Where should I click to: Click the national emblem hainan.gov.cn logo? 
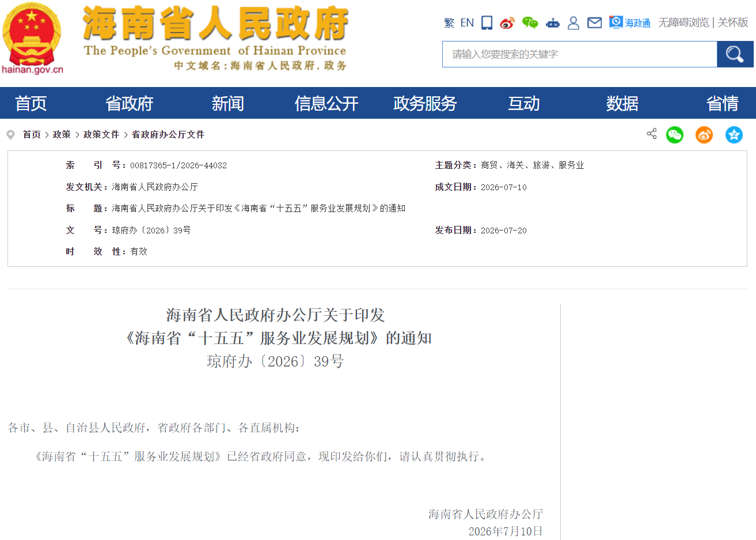(32, 39)
